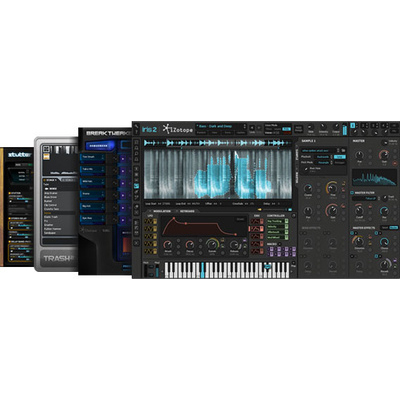Image resolution: width=400 pixels, height=400 pixels.
Task: Turn the Root Note knob in Sample 1
Action: 306,170
